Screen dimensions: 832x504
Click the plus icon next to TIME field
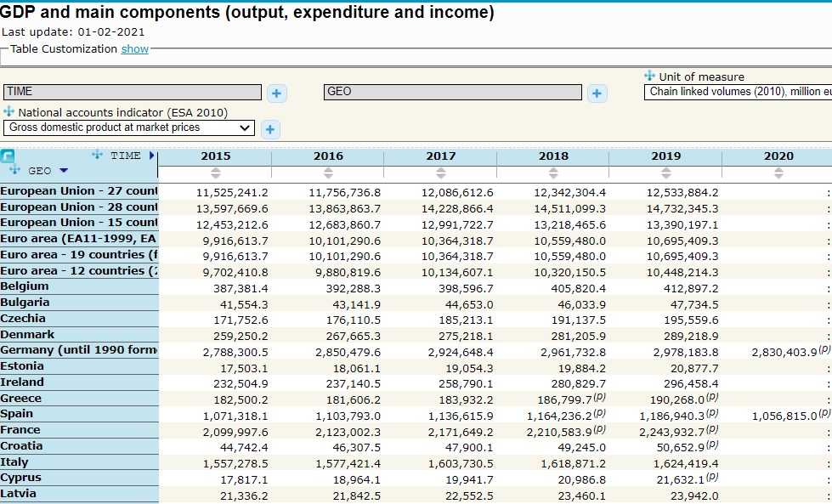(x=276, y=93)
